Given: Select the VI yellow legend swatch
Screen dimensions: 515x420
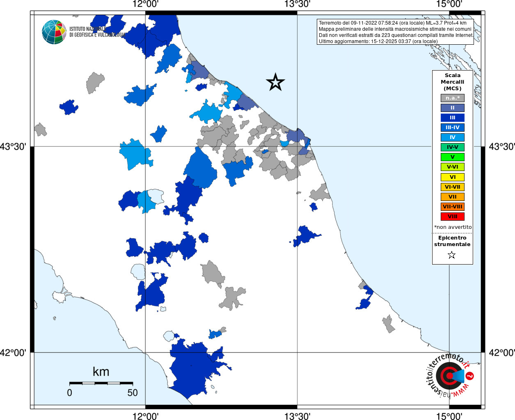Looking at the screenshot, I should pos(453,177).
